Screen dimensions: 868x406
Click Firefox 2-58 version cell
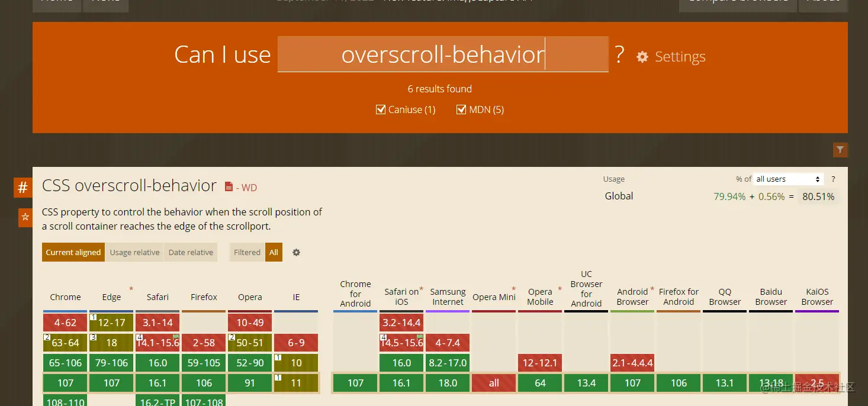(204, 343)
